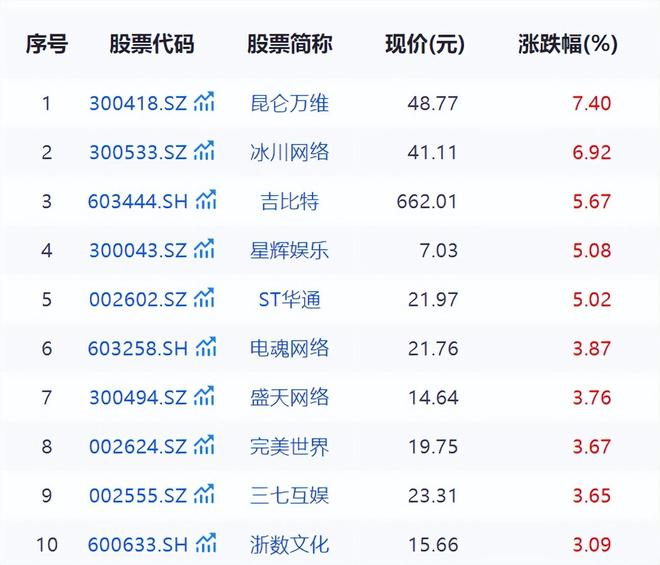The height and width of the screenshot is (565, 660).
Task: Click chart icon beside 300418.SZ
Action: (205, 102)
